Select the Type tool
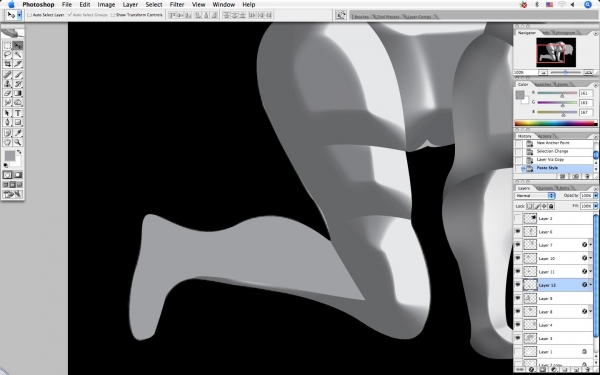 [18, 113]
